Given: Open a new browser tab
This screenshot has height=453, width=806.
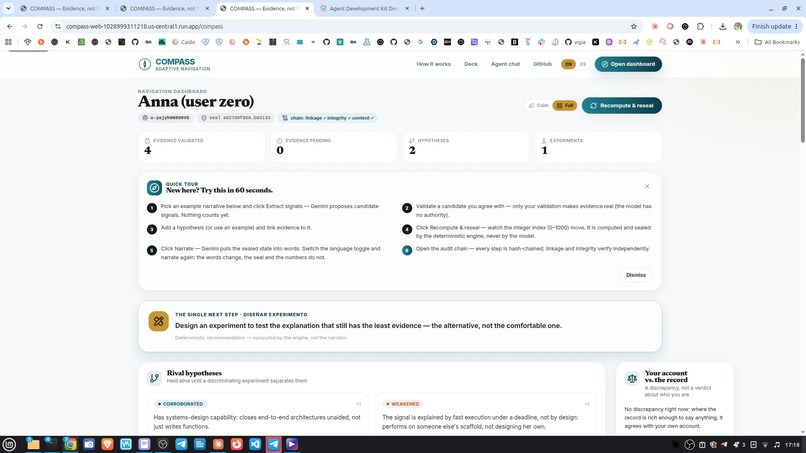Looking at the screenshot, I should tap(422, 9).
